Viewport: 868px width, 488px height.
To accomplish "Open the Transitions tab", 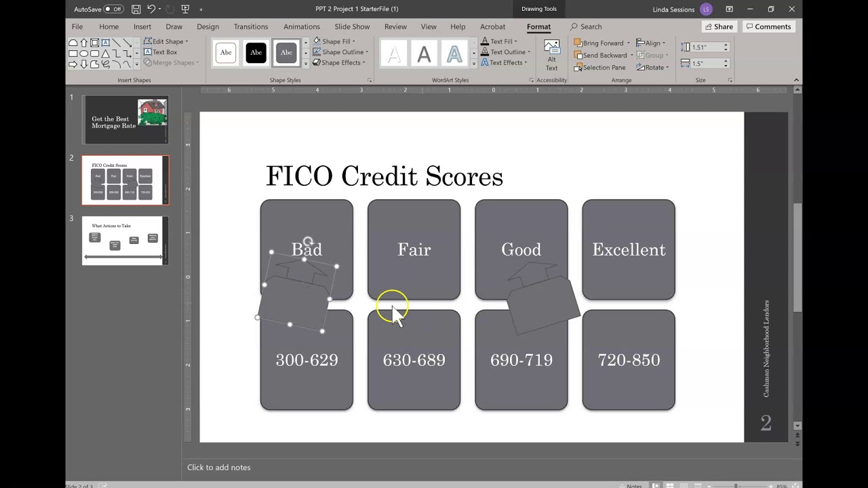I will 251,26.
